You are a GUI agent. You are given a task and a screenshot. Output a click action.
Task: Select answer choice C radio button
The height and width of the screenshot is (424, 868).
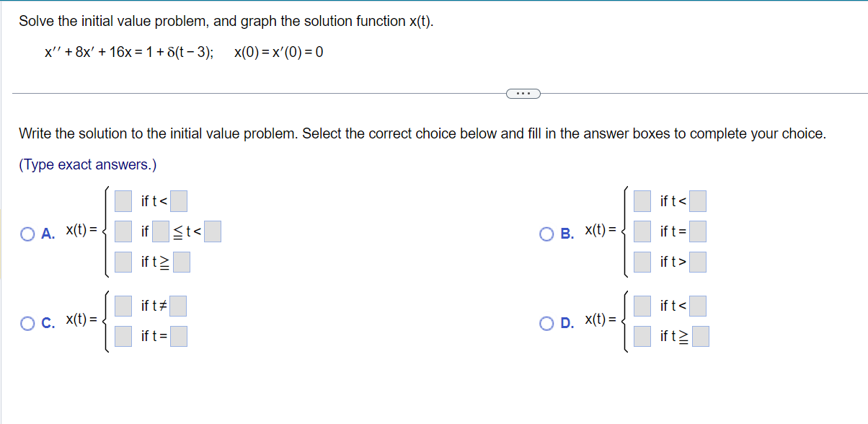(27, 322)
